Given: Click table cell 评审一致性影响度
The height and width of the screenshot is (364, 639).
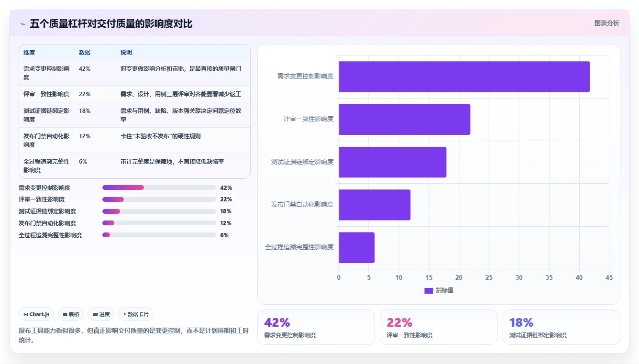Looking at the screenshot, I should 46,94.
